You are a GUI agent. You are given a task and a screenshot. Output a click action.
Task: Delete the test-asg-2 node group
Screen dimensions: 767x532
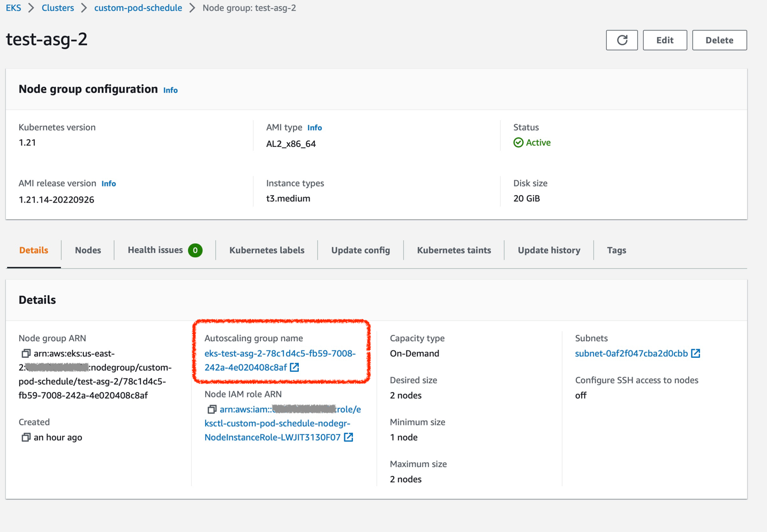(719, 40)
